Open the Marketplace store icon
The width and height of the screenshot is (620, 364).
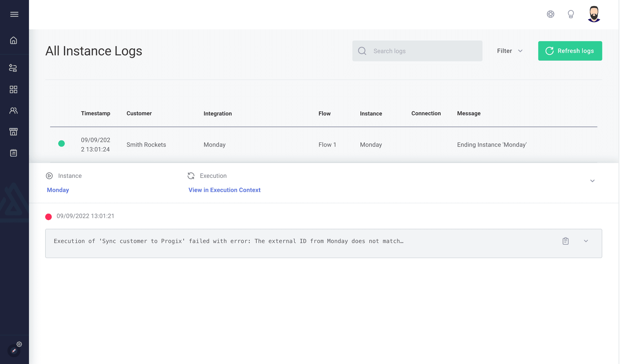(13, 132)
